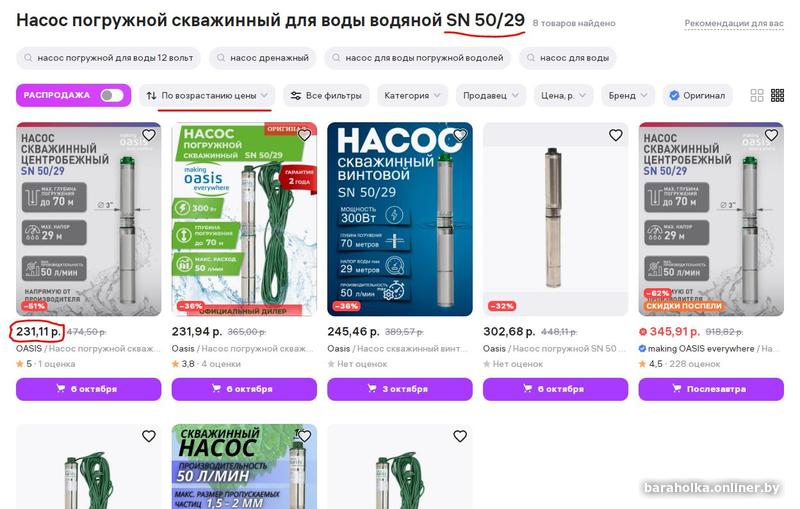This screenshot has width=800, height=509.
Task: Expand the Категория filter dropdown
Action: [x=412, y=95]
